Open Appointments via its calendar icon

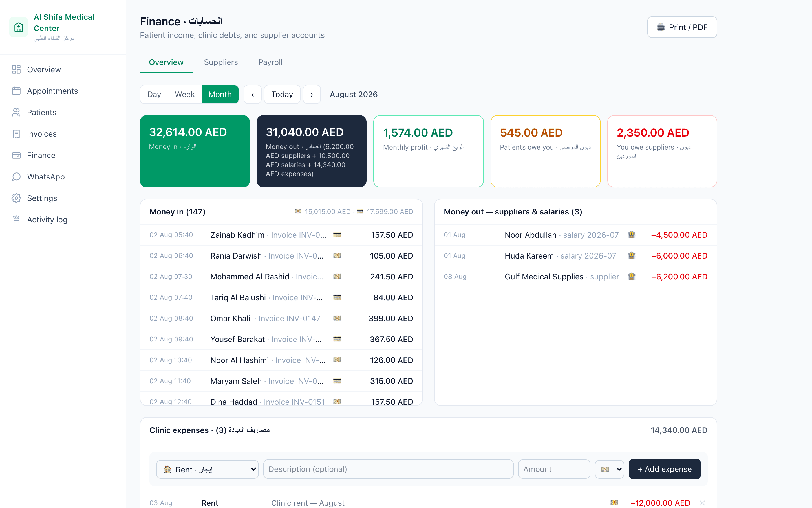click(16, 91)
